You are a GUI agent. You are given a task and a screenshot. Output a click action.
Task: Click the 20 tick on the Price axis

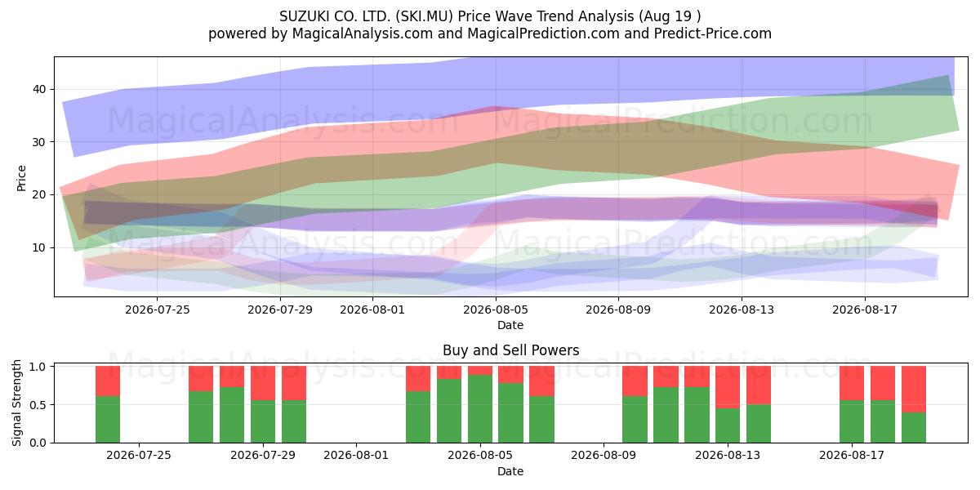41,194
